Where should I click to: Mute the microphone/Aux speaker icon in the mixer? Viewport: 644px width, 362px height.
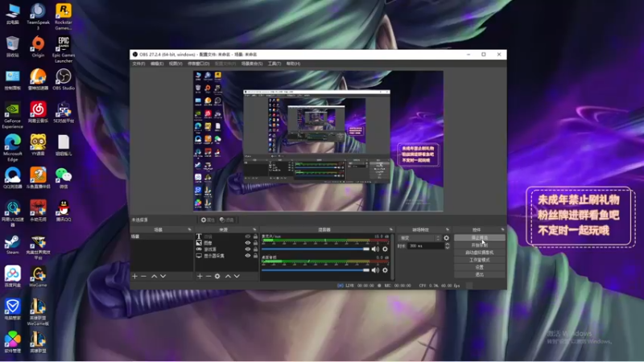375,249
